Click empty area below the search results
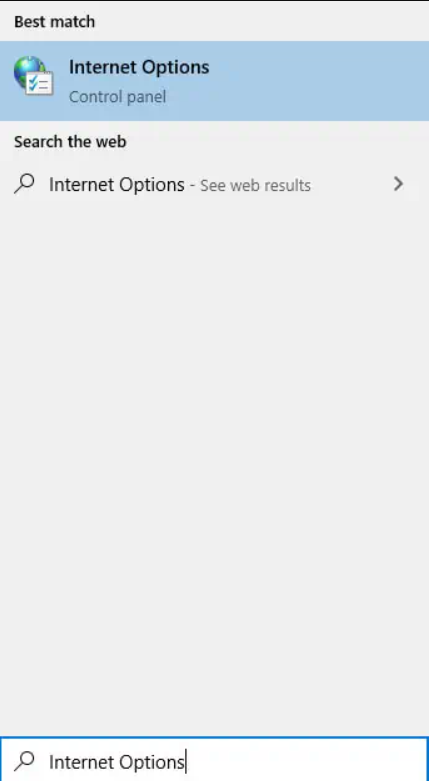Viewport: 429px width, 781px height. pyautogui.click(x=214, y=448)
